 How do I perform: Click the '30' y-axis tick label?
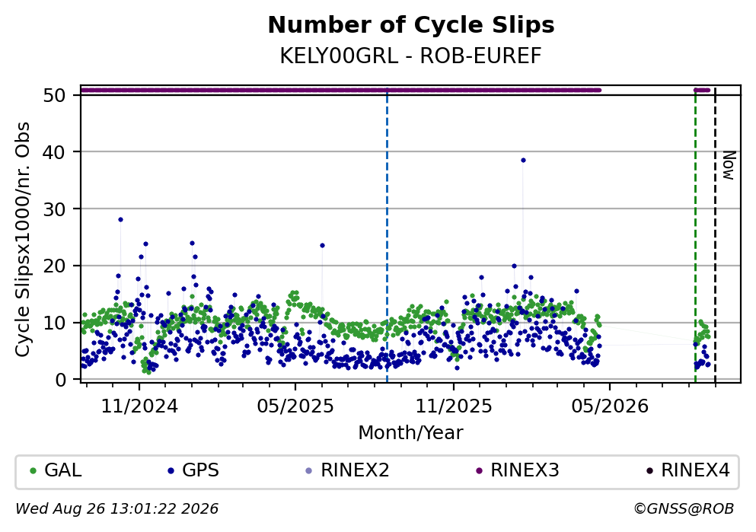(x=54, y=209)
